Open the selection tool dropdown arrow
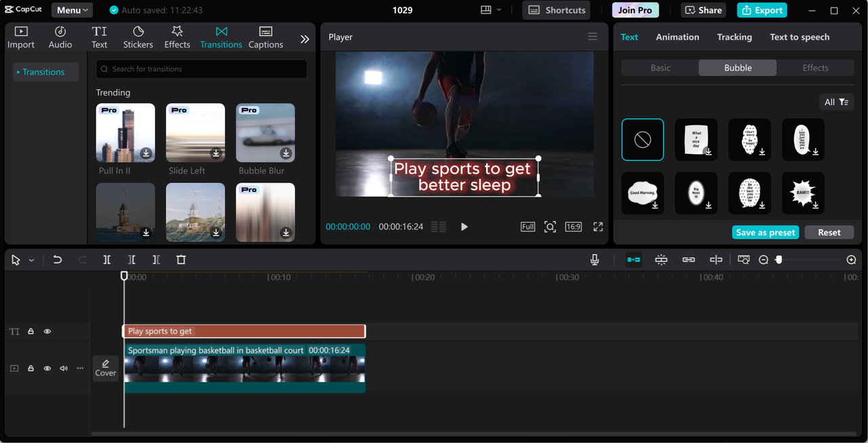Screen dimensions: 868x443 coord(31,261)
